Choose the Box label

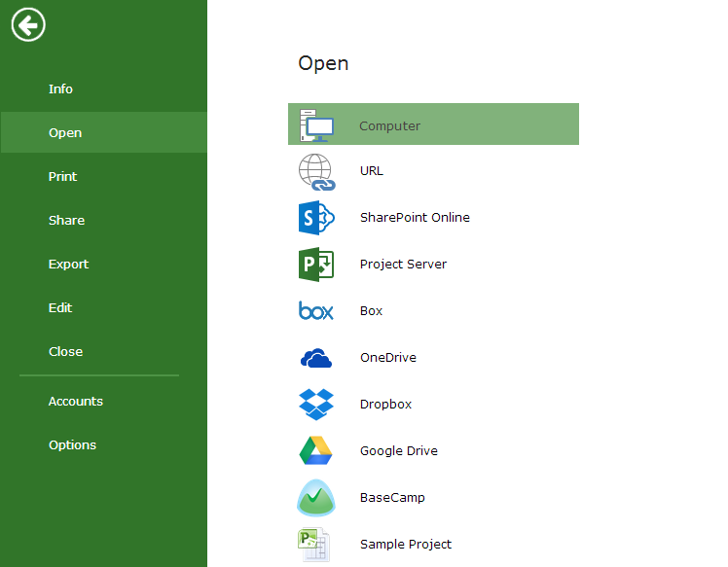pyautogui.click(x=371, y=311)
